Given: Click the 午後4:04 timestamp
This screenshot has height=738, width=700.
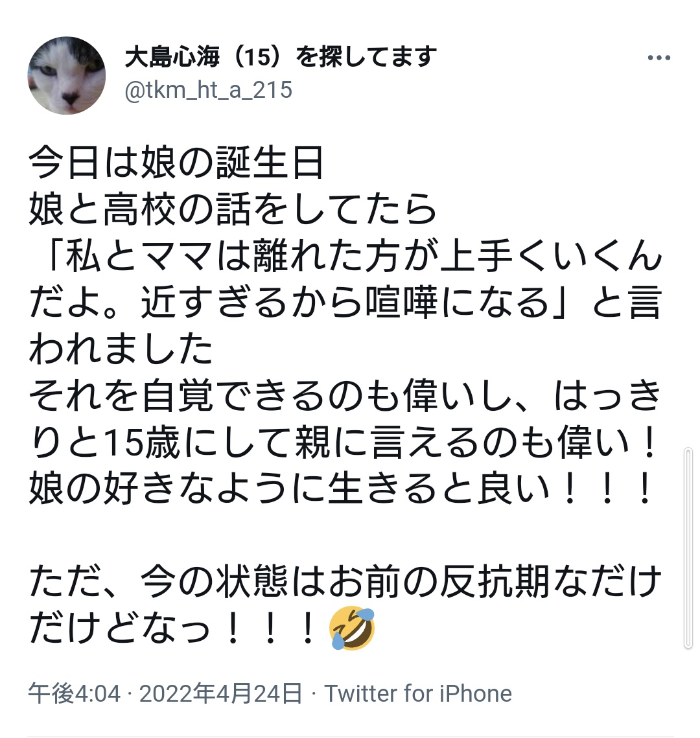Looking at the screenshot, I should tap(75, 693).
